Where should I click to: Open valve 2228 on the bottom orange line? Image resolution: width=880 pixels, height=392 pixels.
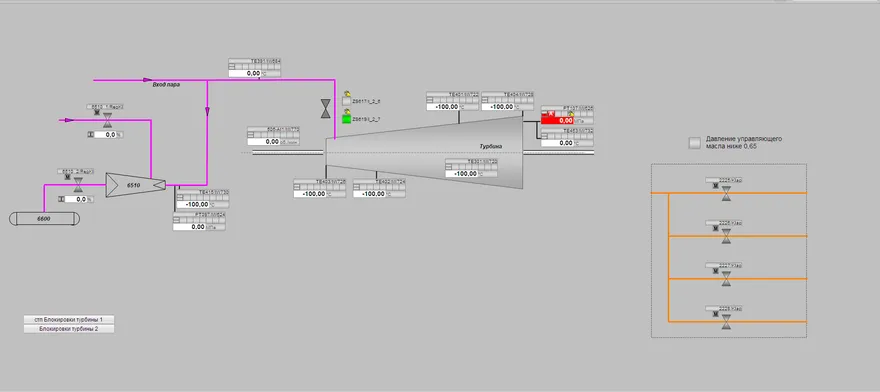click(726, 321)
